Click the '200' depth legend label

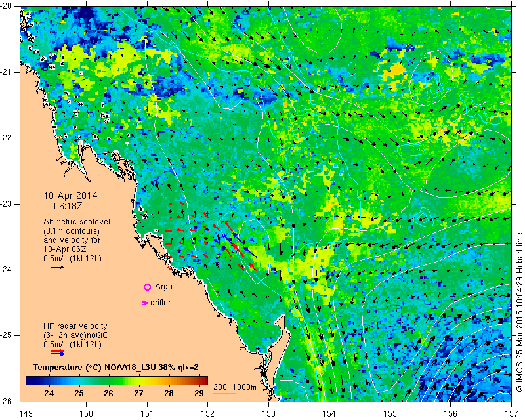coord(220,387)
